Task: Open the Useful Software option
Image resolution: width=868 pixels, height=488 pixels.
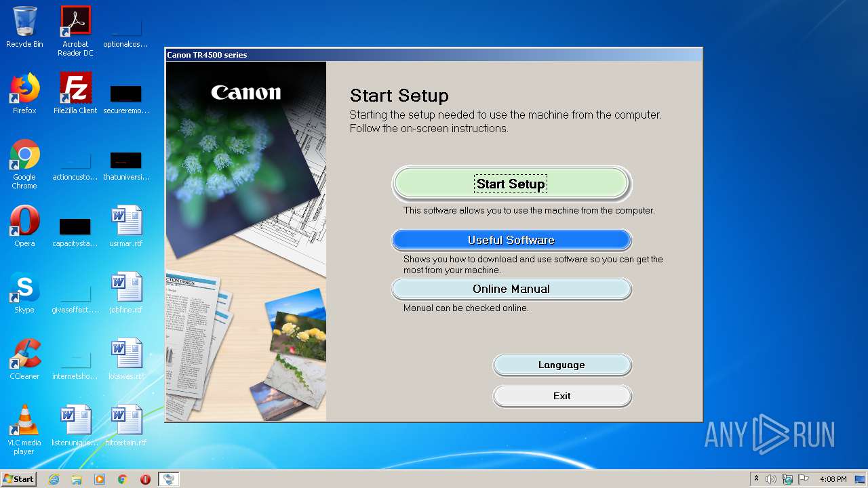Action: point(511,240)
